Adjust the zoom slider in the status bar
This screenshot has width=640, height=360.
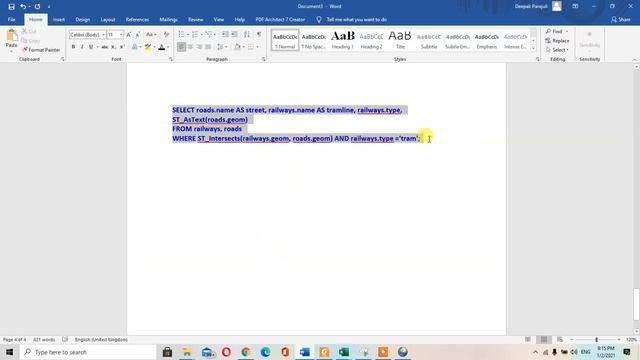coord(596,340)
